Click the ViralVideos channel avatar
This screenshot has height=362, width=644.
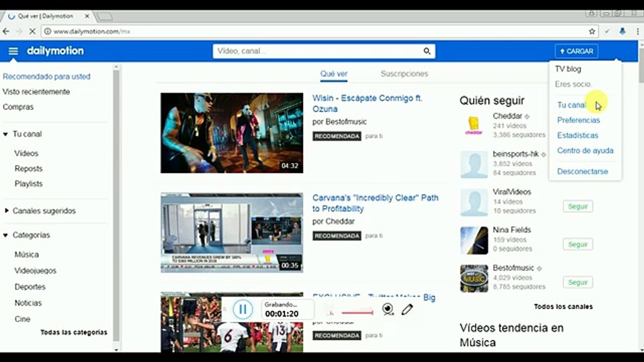[x=474, y=203]
